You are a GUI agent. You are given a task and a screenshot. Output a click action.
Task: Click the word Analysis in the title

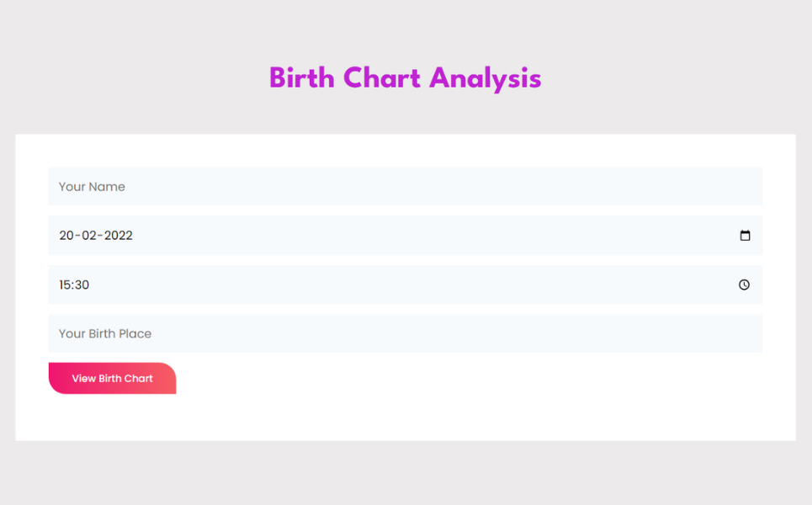click(485, 78)
